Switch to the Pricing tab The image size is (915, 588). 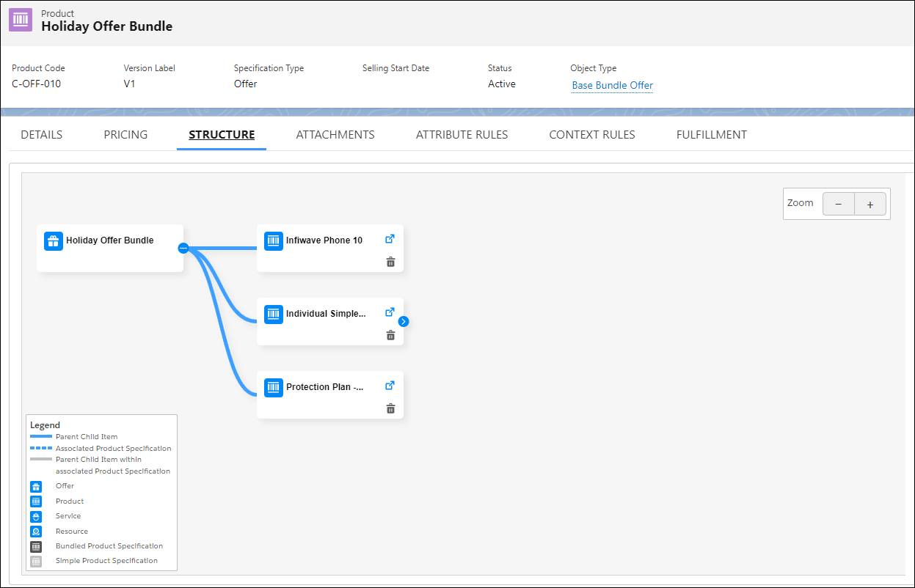point(125,134)
